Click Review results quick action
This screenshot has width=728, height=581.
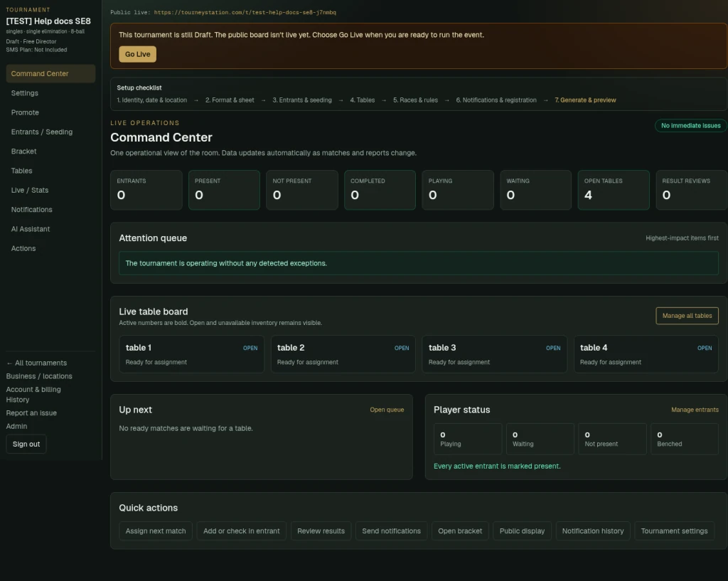(321, 531)
